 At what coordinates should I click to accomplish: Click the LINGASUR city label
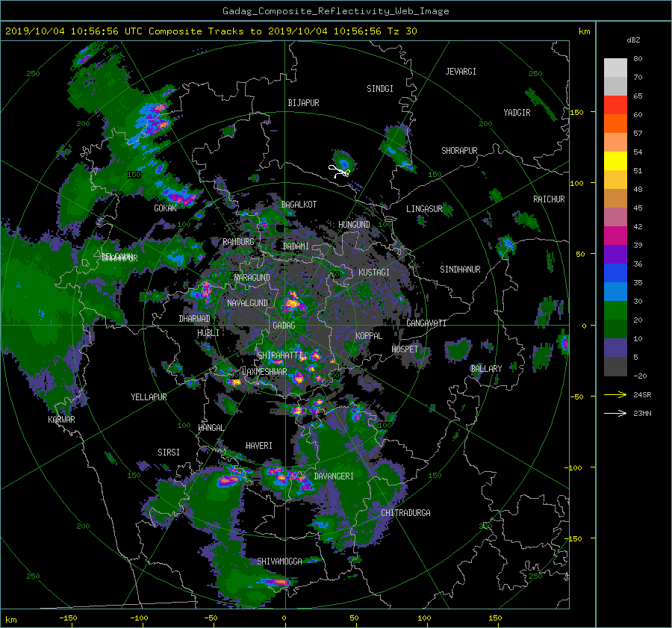424,209
